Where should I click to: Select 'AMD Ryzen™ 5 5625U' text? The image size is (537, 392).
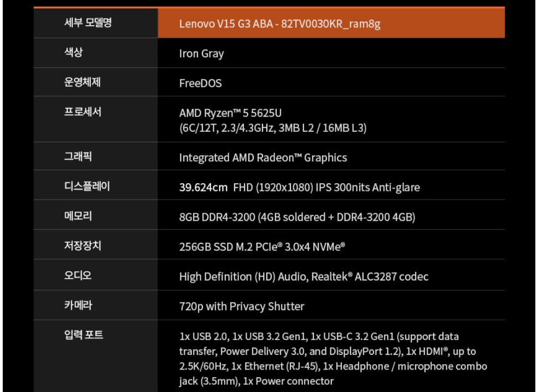coord(230,113)
